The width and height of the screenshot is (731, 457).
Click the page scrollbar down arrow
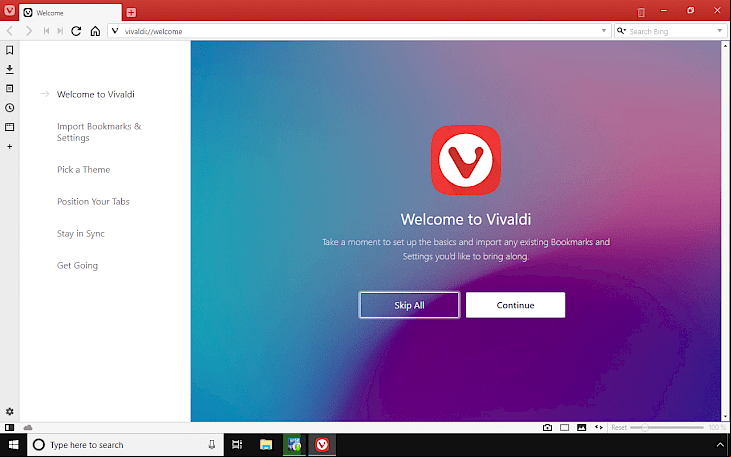pos(725,416)
